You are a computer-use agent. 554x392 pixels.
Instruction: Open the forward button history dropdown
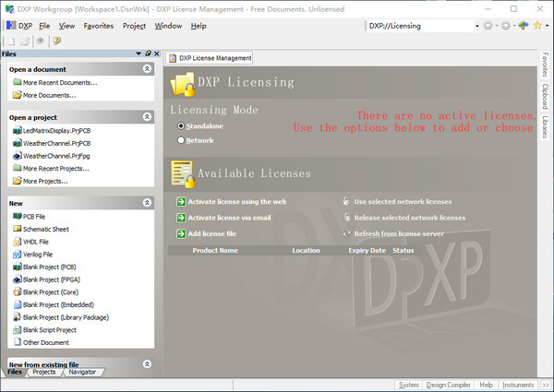[514, 26]
